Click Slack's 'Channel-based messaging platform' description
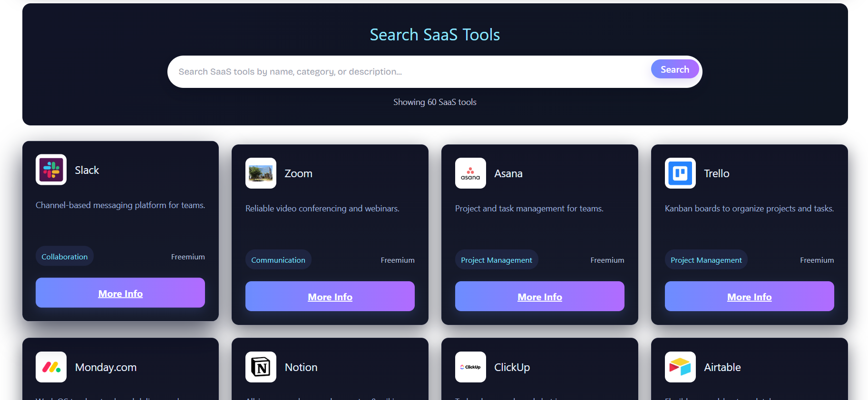This screenshot has width=868, height=400. point(120,205)
